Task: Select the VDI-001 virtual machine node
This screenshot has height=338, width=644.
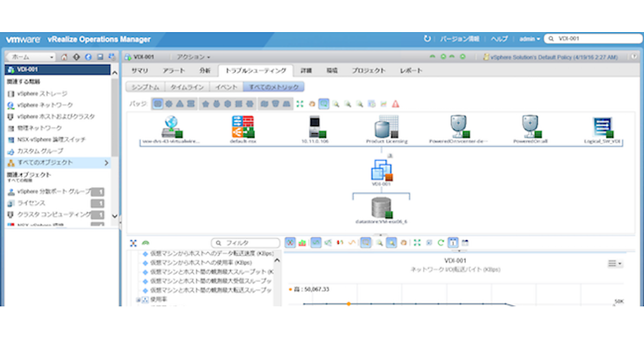Action: pos(382,171)
